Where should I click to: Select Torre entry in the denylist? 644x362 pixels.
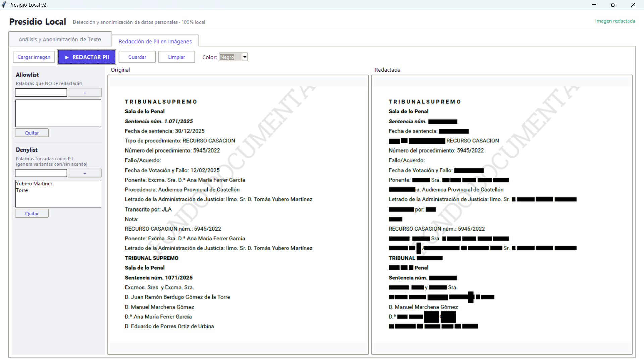pyautogui.click(x=22, y=190)
